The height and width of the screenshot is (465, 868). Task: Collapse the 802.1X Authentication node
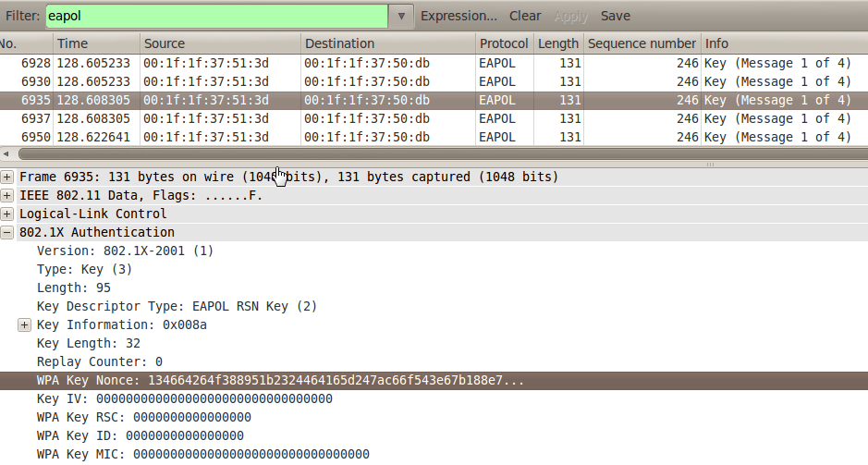coord(6,233)
